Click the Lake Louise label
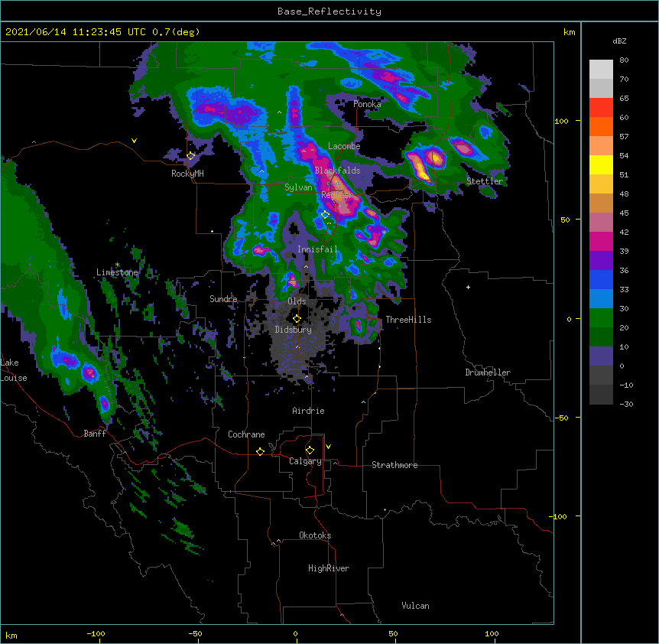 pyautogui.click(x=14, y=370)
